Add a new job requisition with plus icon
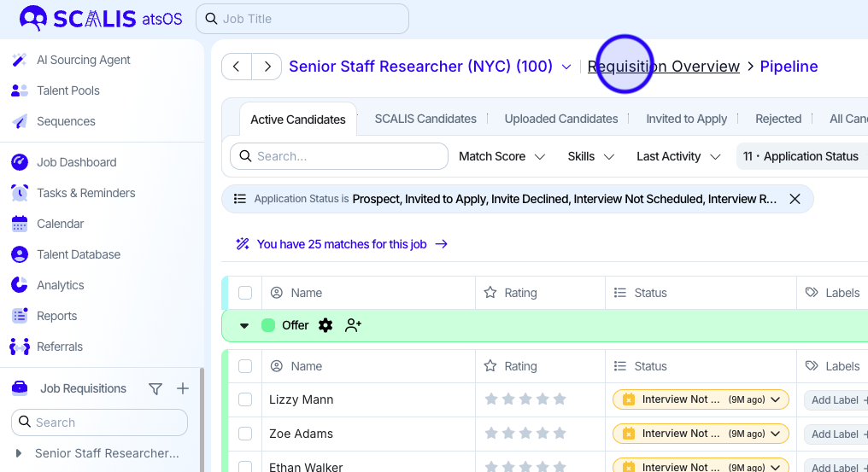Image resolution: width=868 pixels, height=472 pixels. tap(183, 389)
